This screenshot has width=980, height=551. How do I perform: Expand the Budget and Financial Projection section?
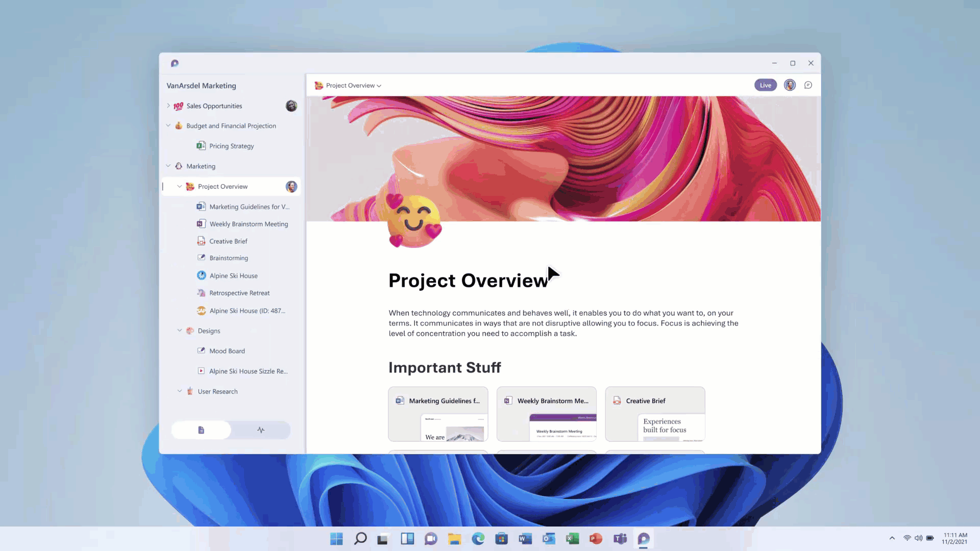click(x=168, y=126)
